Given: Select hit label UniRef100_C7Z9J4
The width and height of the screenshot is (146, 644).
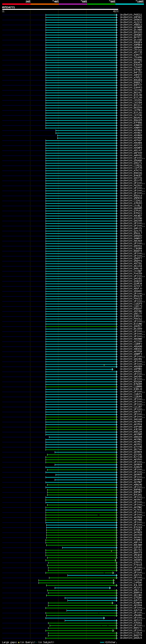Looking at the screenshot, I should pos(131,633).
